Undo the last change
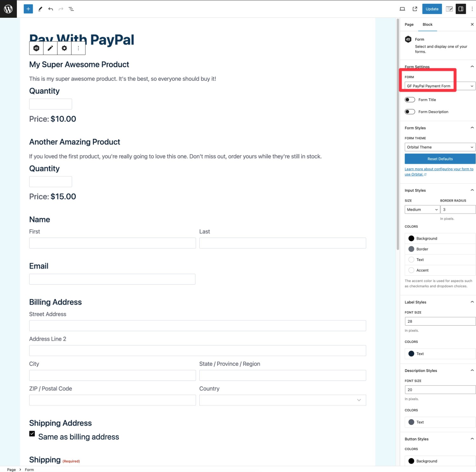This screenshot has height=472, width=476. coord(50,9)
